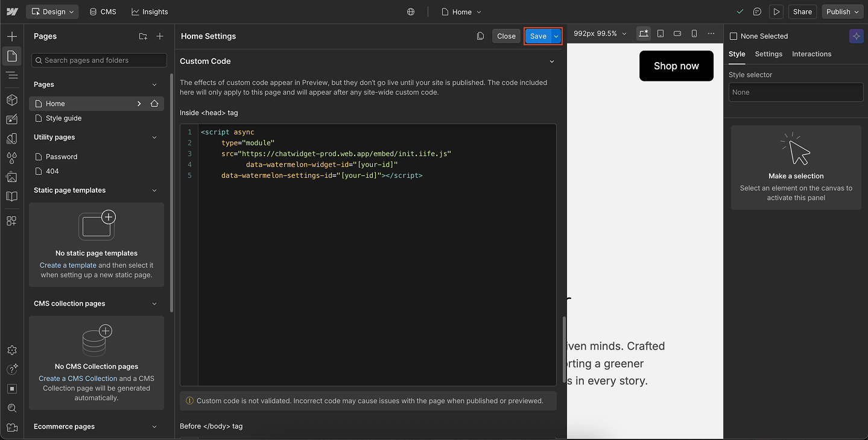Viewport: 868px width, 440px height.
Task: Open the Home page switcher dropdown
Action: pos(462,11)
